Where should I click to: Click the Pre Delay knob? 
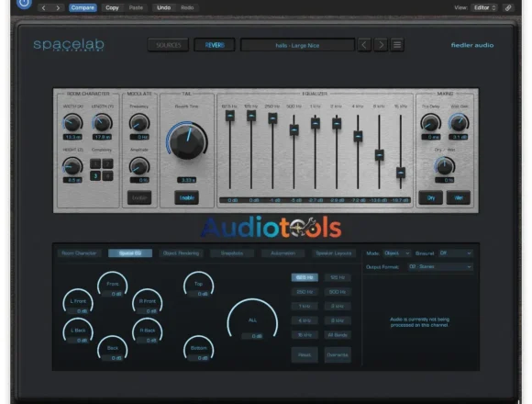click(x=430, y=123)
